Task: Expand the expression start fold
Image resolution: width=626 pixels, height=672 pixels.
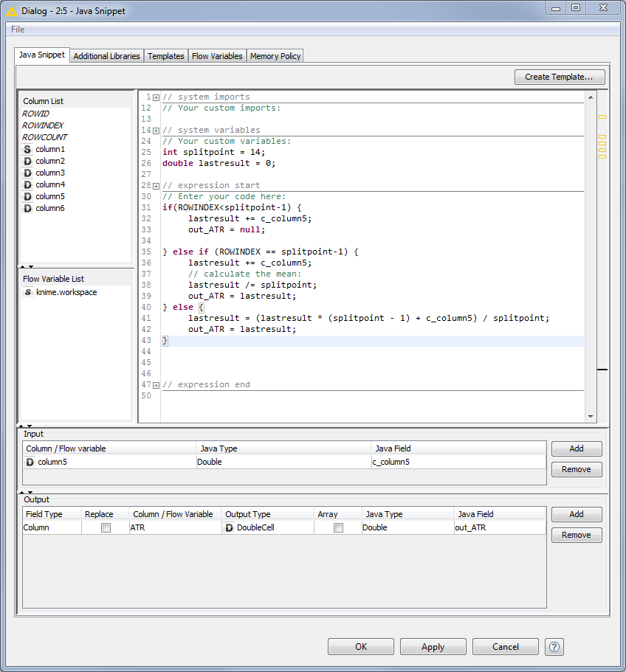Action: [x=156, y=186]
